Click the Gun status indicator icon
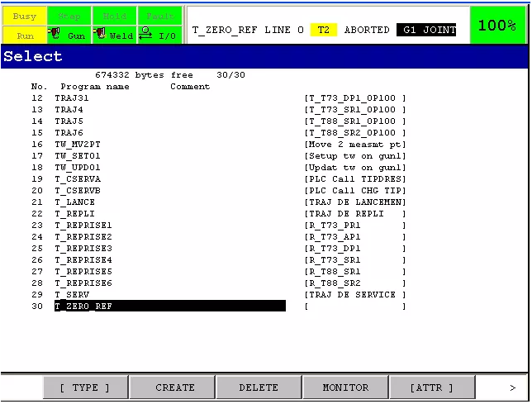The height and width of the screenshot is (404, 532). tap(55, 34)
